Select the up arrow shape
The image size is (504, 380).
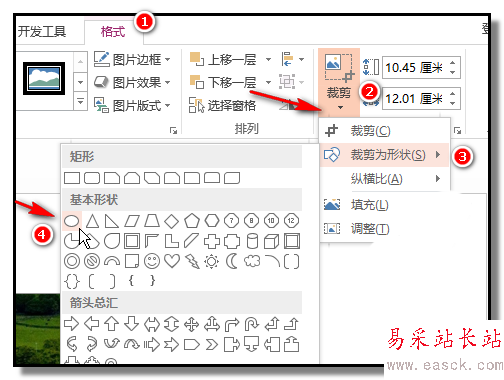click(x=112, y=324)
